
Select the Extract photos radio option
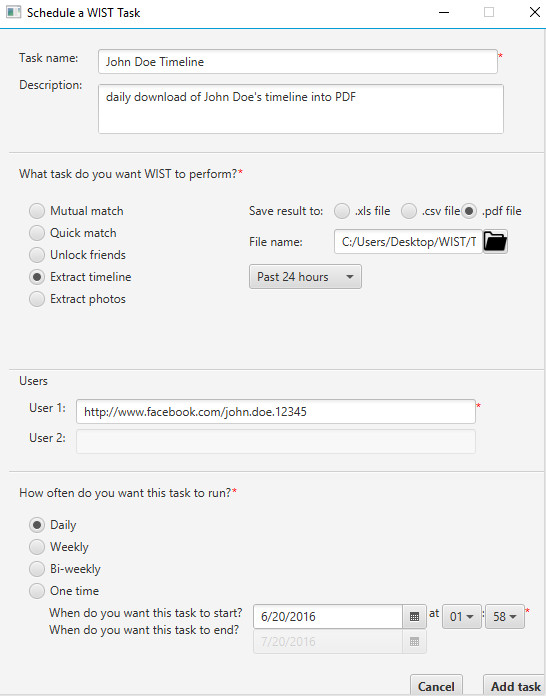pyautogui.click(x=77, y=299)
